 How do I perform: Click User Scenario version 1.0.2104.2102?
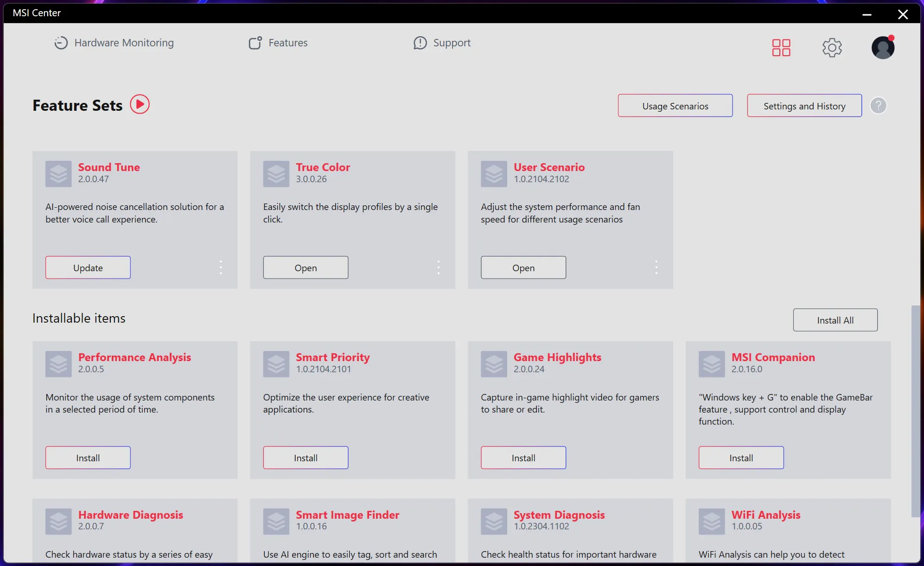pyautogui.click(x=541, y=179)
